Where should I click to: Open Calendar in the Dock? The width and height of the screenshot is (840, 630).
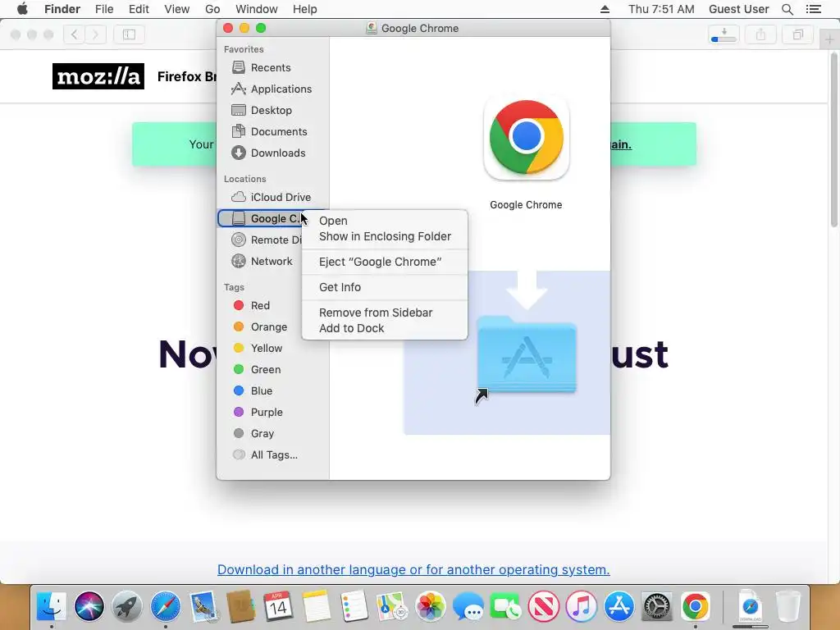pyautogui.click(x=278, y=606)
